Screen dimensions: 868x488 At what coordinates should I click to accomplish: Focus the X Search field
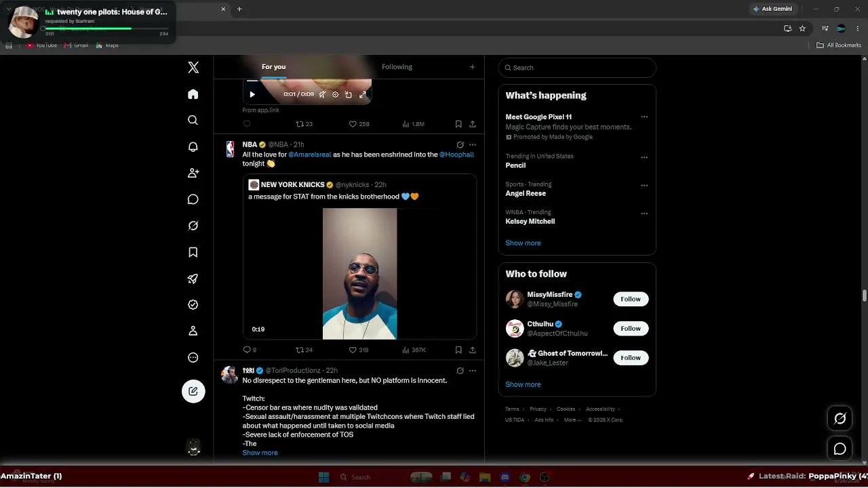coord(577,68)
